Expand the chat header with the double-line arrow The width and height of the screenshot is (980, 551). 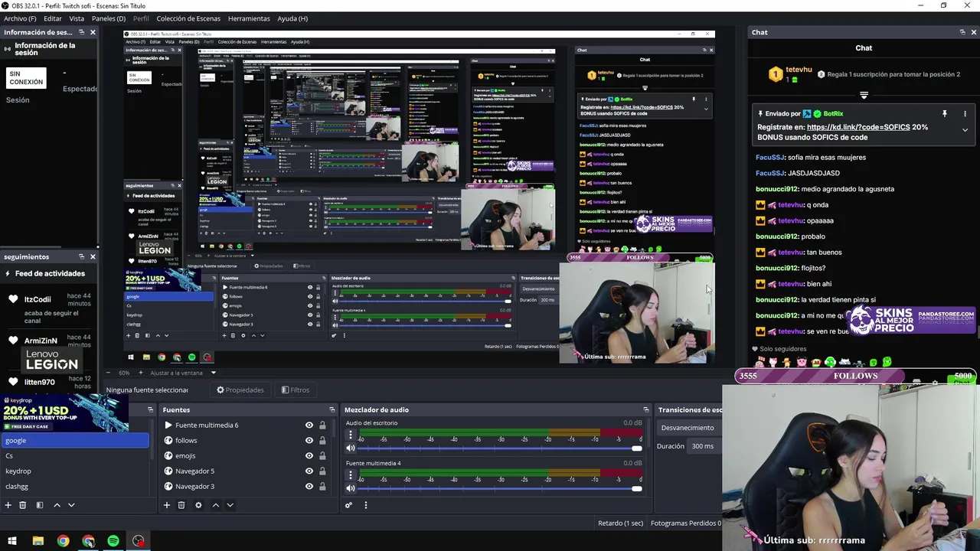[x=864, y=96]
